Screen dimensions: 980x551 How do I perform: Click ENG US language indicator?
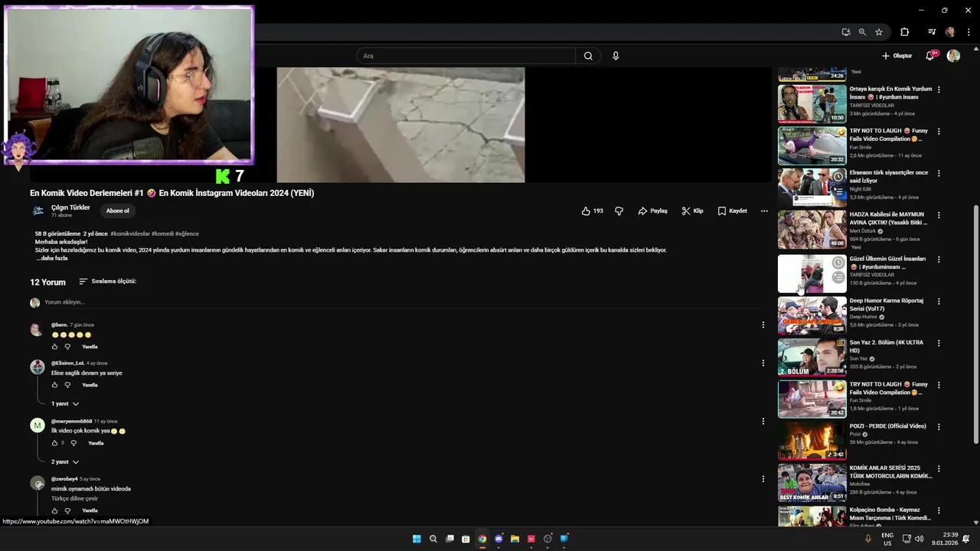[887, 539]
